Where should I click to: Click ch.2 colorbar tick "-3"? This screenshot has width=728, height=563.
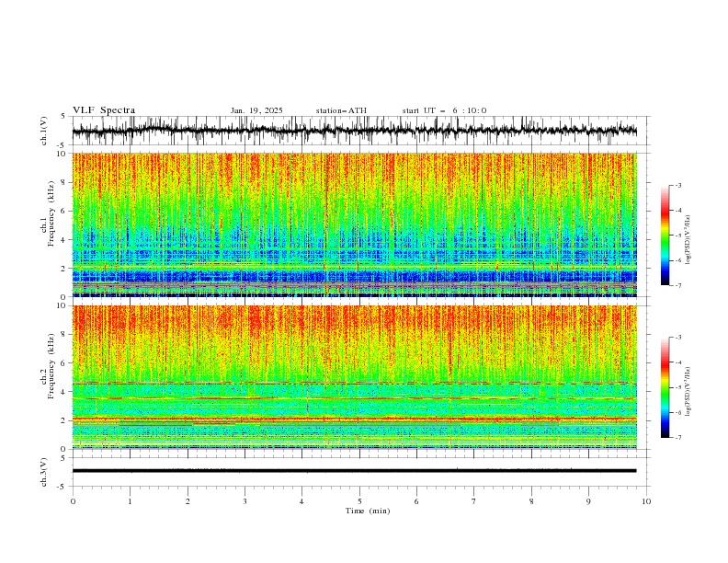point(677,338)
